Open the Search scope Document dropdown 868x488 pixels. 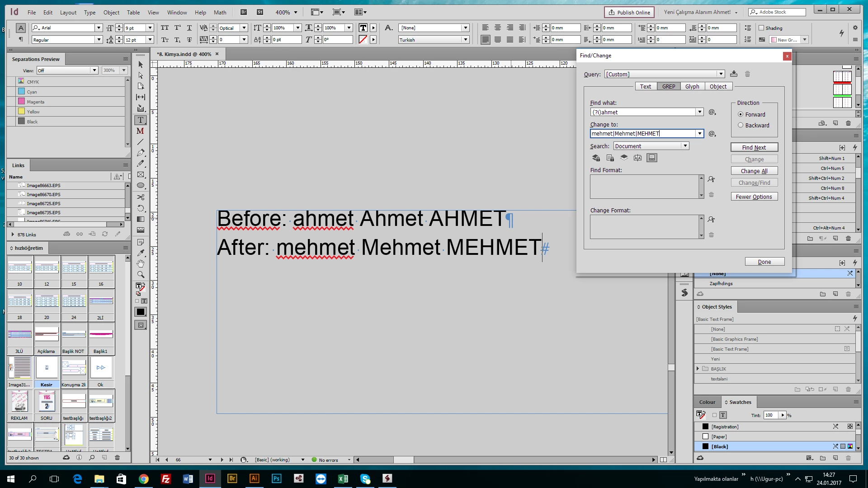coord(651,146)
